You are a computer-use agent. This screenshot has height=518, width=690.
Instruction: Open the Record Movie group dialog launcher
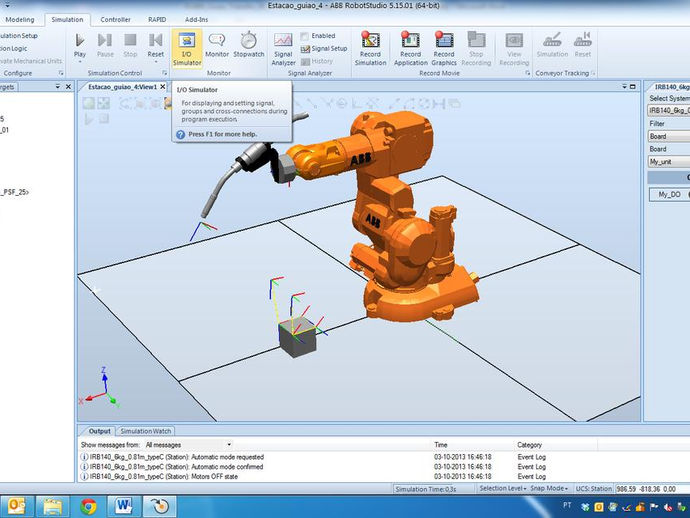coord(527,73)
